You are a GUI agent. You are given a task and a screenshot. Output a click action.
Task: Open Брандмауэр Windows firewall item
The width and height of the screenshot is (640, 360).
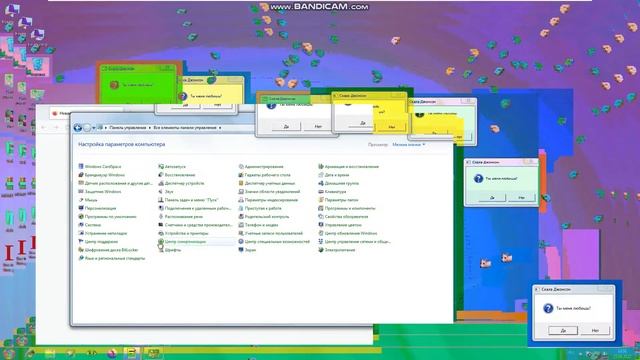(x=101, y=175)
